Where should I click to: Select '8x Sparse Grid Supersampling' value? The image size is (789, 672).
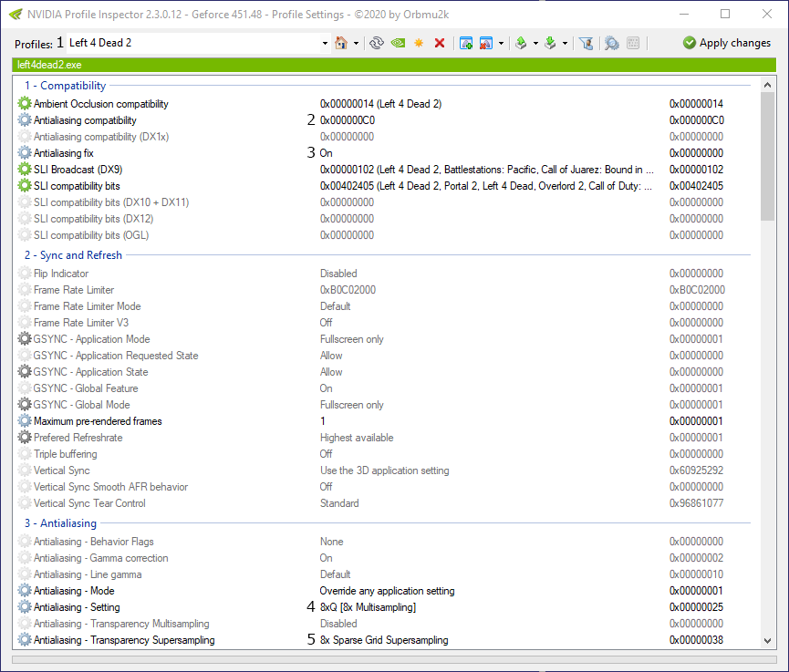pos(384,640)
